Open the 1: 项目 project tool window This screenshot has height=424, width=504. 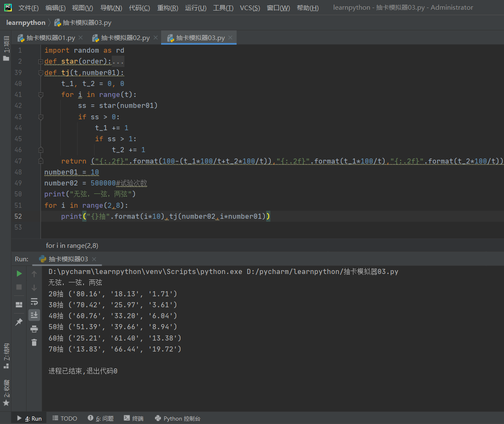click(6, 48)
